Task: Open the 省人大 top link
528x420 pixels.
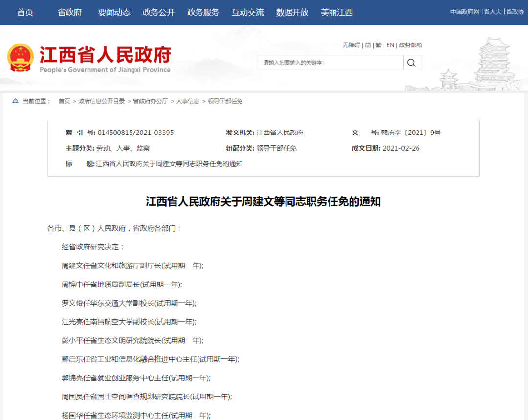Action: (x=492, y=12)
